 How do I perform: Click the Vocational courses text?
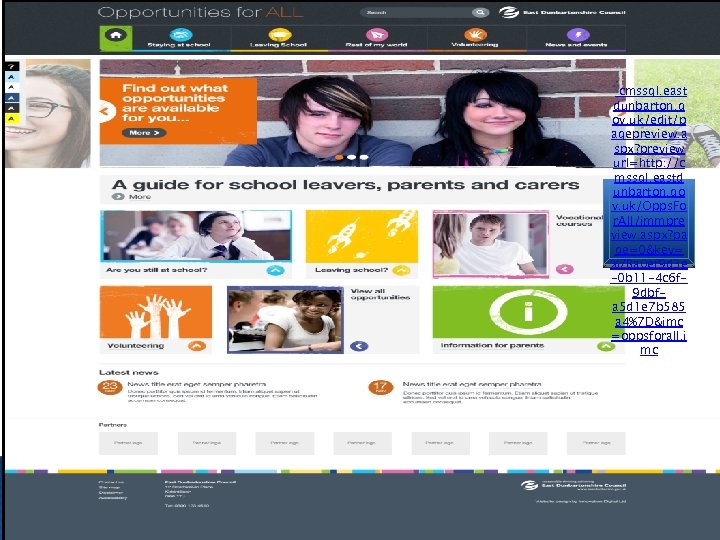tap(579, 220)
